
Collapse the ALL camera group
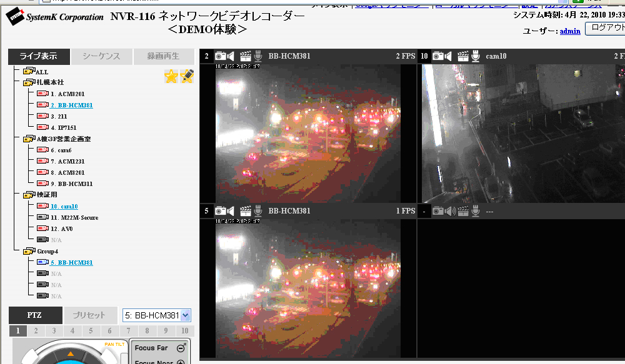[29, 71]
